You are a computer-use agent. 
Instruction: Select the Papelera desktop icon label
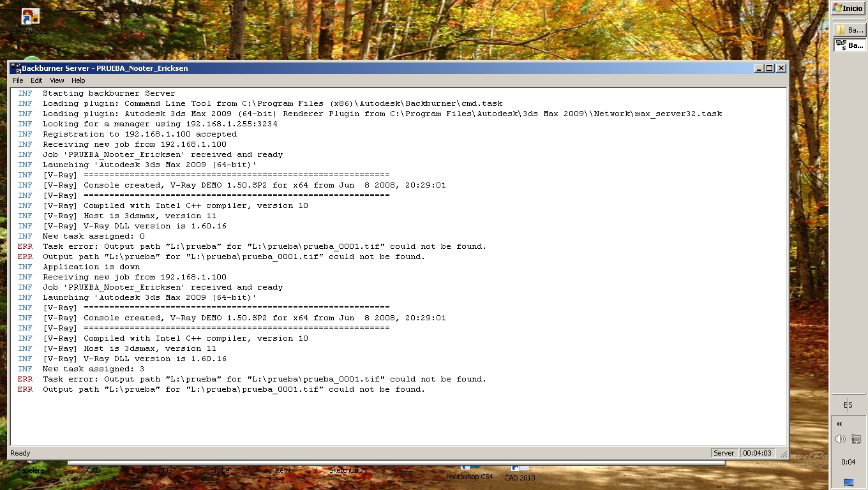pyautogui.click(x=31, y=471)
